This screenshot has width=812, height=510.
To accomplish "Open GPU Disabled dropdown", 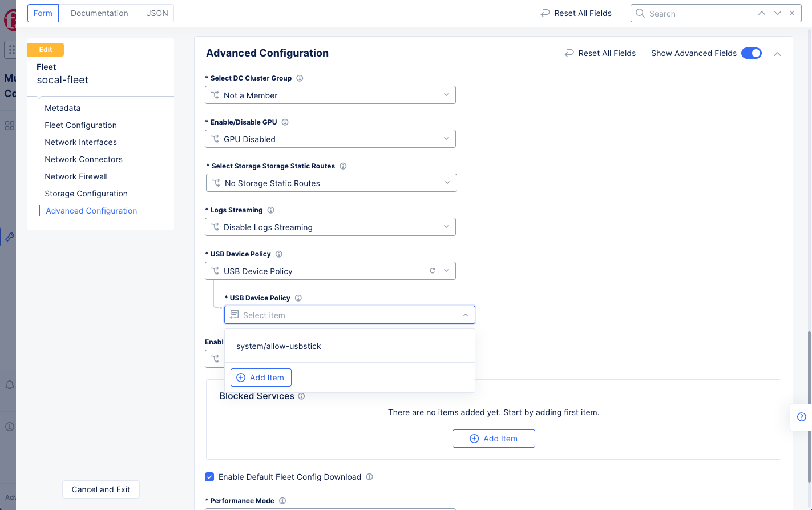I will point(330,139).
